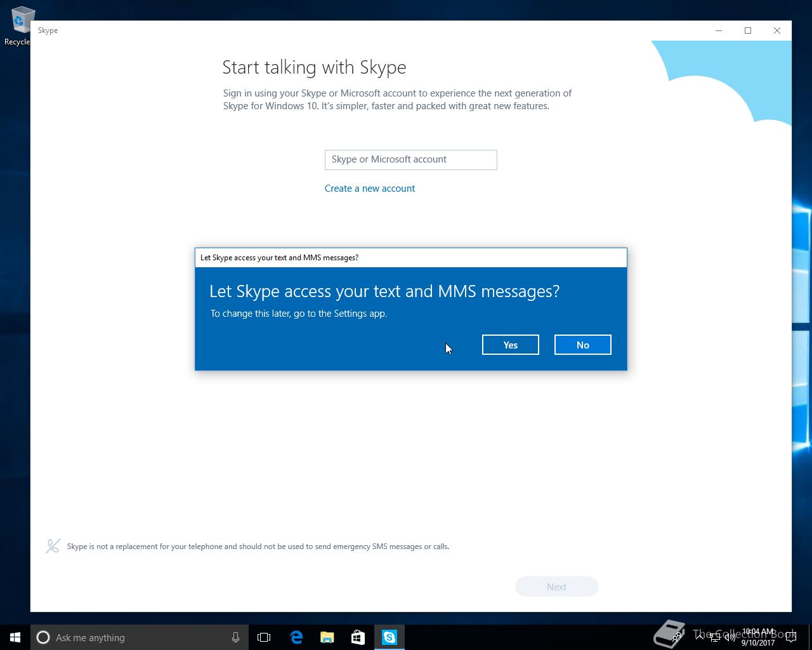Click No to deny message access

[x=582, y=345]
